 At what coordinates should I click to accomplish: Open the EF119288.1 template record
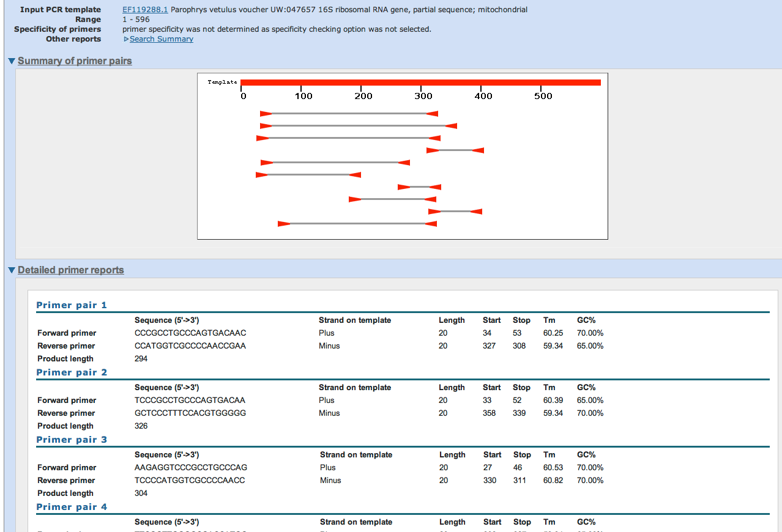(145, 9)
